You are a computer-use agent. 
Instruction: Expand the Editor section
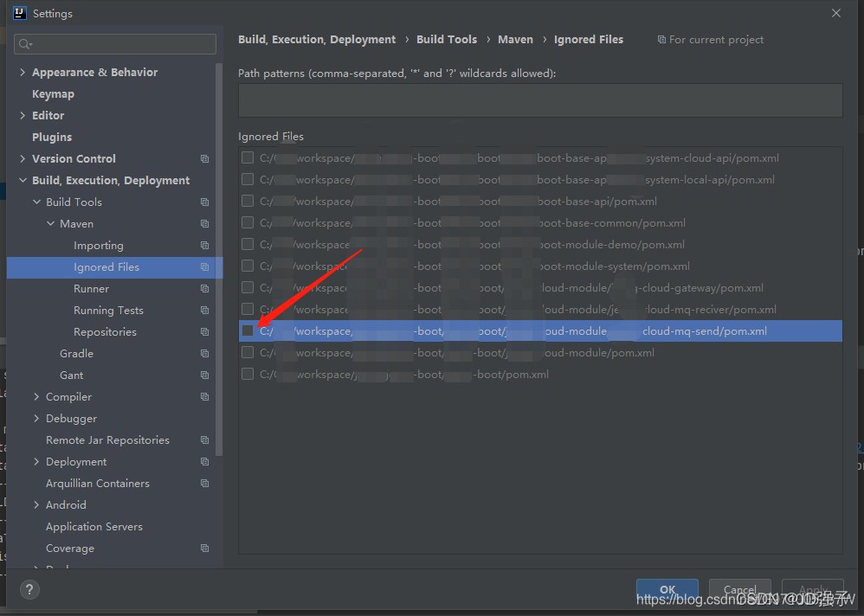pyautogui.click(x=23, y=115)
